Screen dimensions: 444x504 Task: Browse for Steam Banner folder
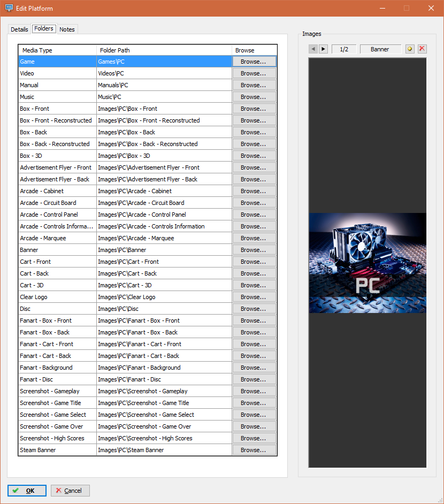point(254,450)
